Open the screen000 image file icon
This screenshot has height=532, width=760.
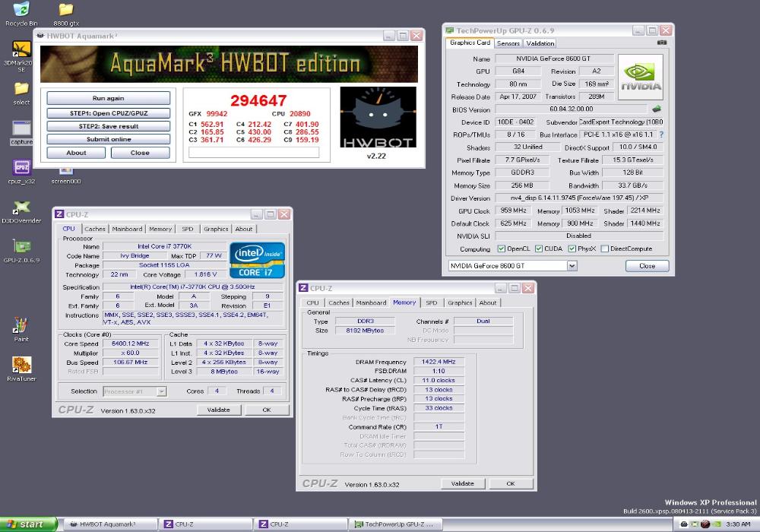[x=66, y=176]
